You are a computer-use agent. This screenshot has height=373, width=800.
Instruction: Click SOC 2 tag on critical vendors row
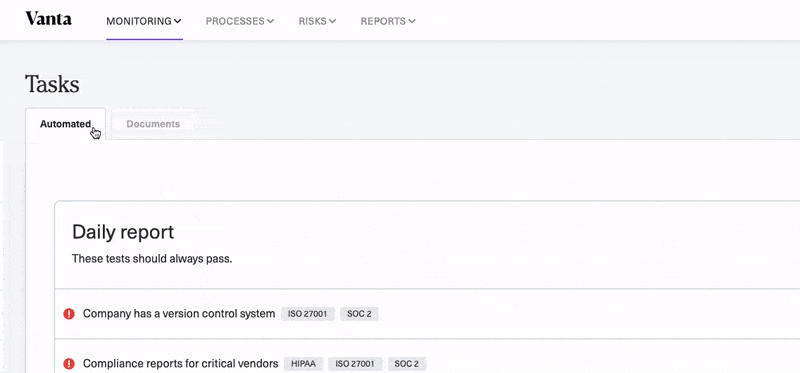click(407, 364)
